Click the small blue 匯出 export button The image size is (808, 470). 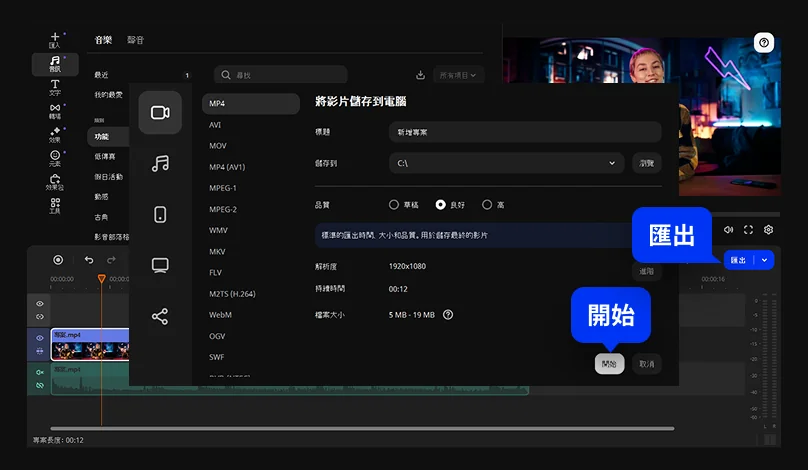[738, 260]
